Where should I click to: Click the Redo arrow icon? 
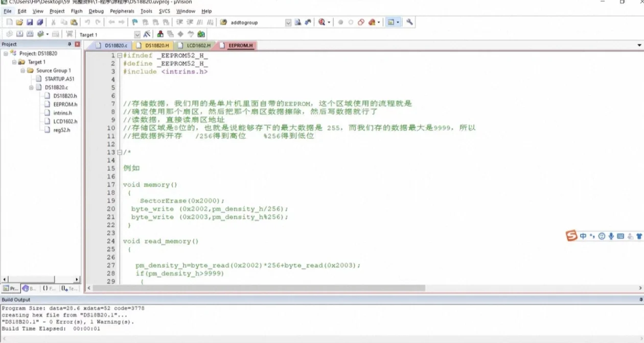pos(98,22)
